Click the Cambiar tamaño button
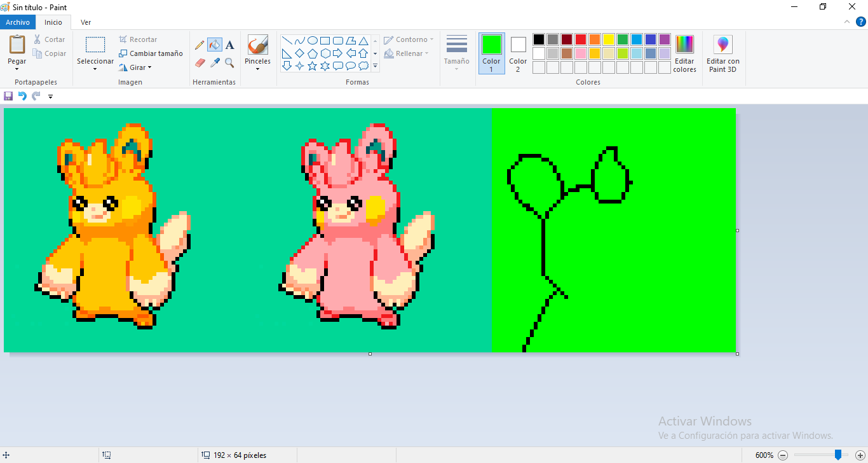The image size is (868, 463). [x=151, y=53]
